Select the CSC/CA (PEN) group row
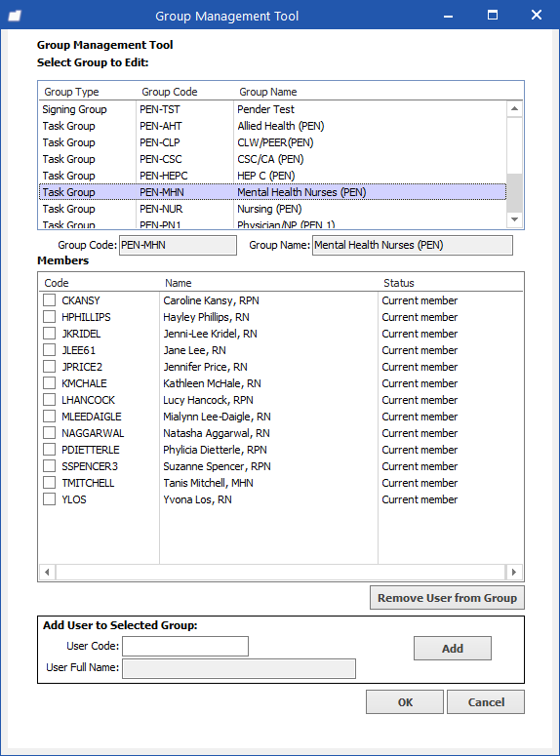560x756 pixels. [x=272, y=159]
